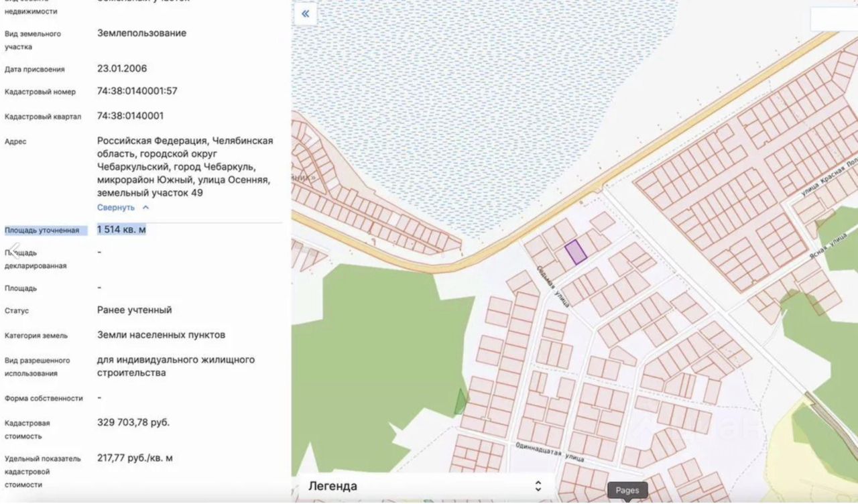Click the 'Вид разрешенного использования' label

coord(37,367)
